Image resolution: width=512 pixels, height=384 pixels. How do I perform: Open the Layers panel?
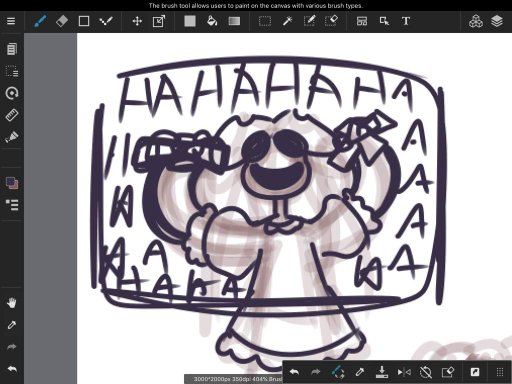[497, 21]
